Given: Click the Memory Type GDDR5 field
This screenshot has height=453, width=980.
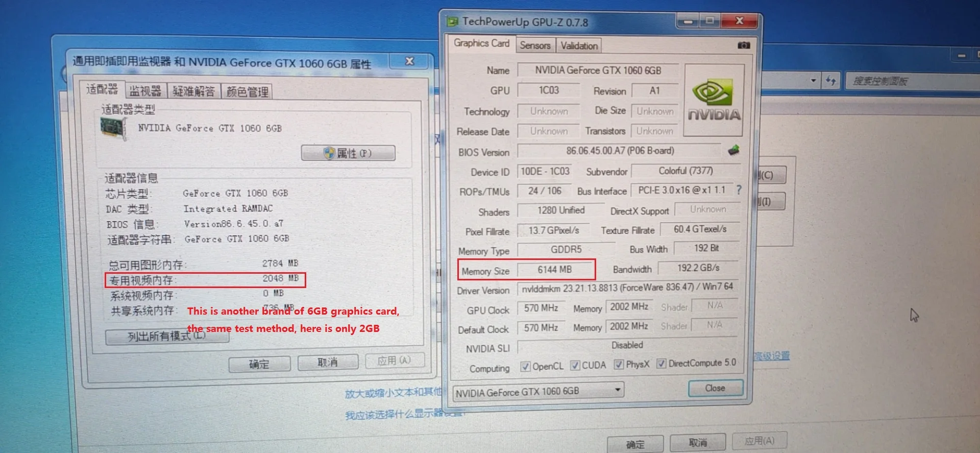Looking at the screenshot, I should point(566,249).
